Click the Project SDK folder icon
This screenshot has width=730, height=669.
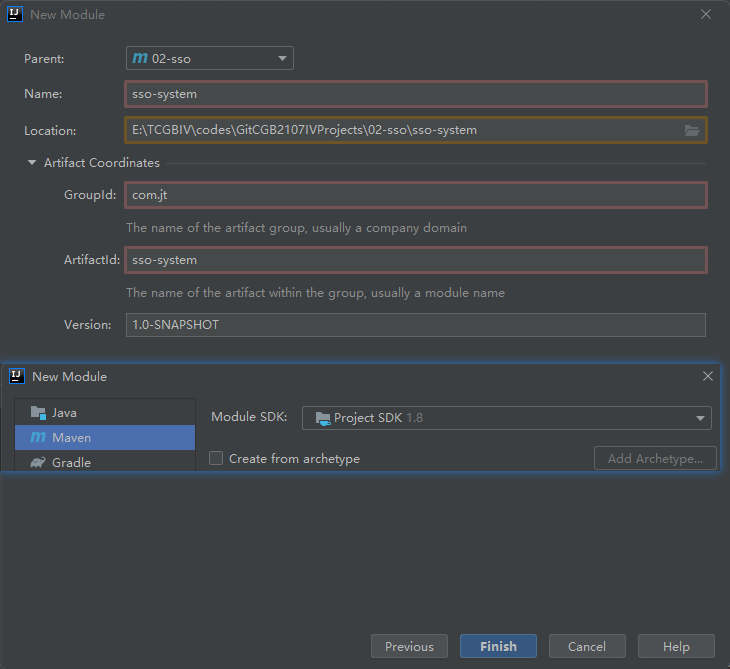click(x=322, y=418)
